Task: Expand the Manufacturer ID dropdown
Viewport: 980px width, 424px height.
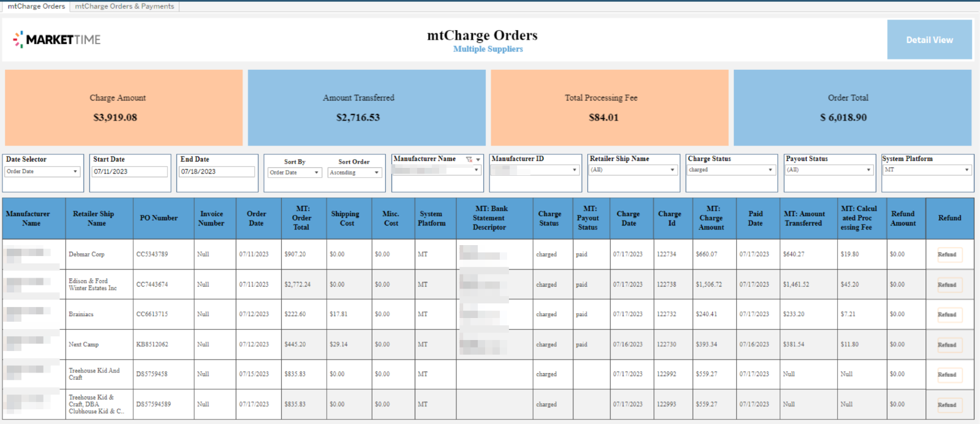Action: [535, 170]
